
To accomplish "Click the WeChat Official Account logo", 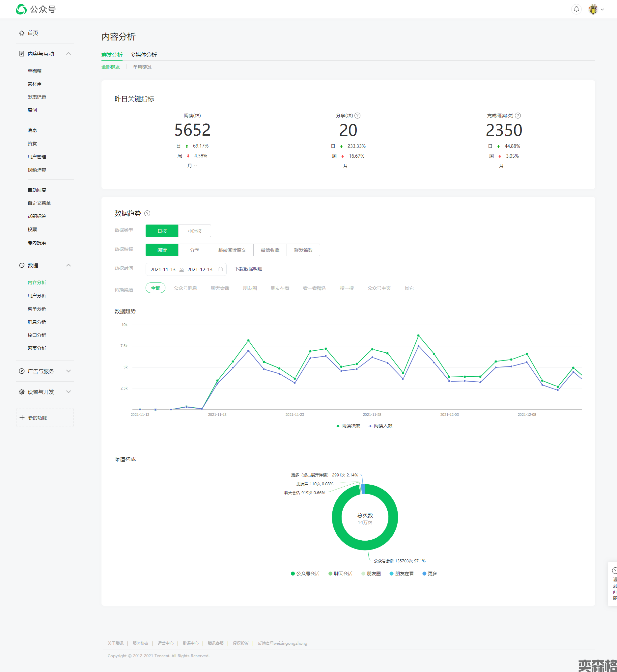I will 21,9.
